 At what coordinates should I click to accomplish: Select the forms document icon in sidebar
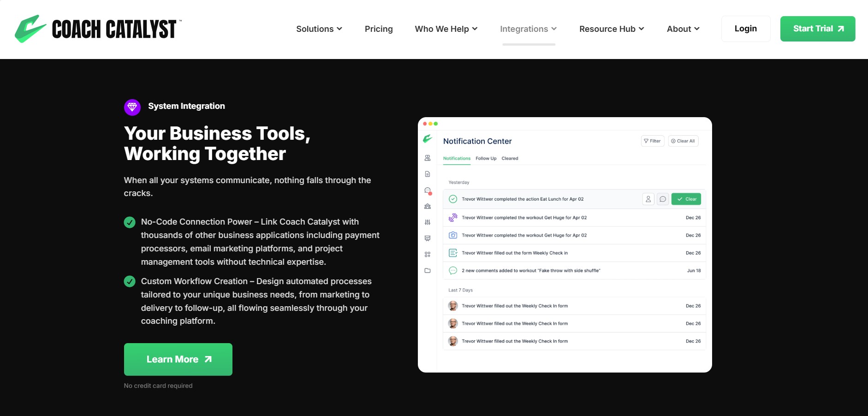(428, 174)
